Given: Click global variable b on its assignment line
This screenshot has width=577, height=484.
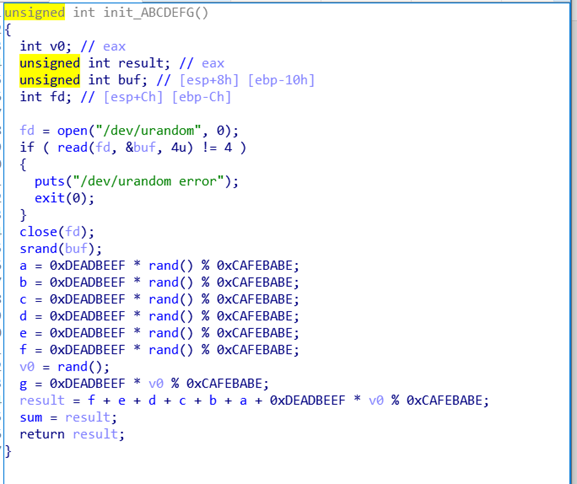Looking at the screenshot, I should point(23,283).
